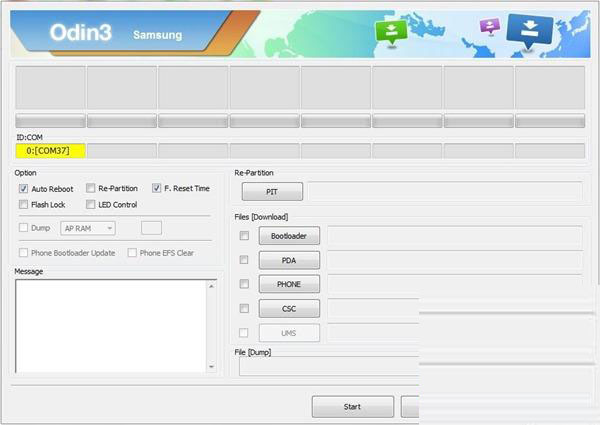
Task: Click the large blue download icon in banner
Action: pyautogui.click(x=530, y=31)
